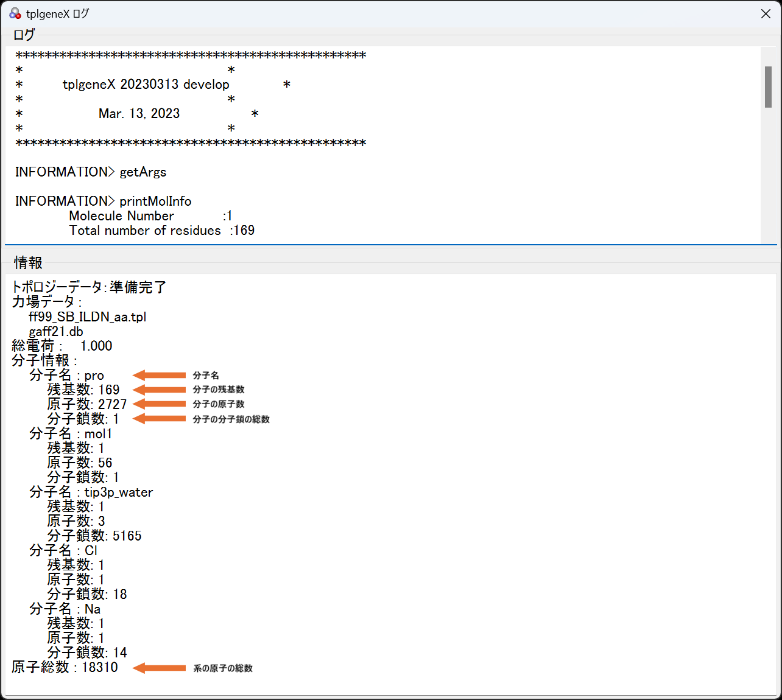782x700 pixels.
Task: Click the '残基数: 169' value
Action: [83, 390]
